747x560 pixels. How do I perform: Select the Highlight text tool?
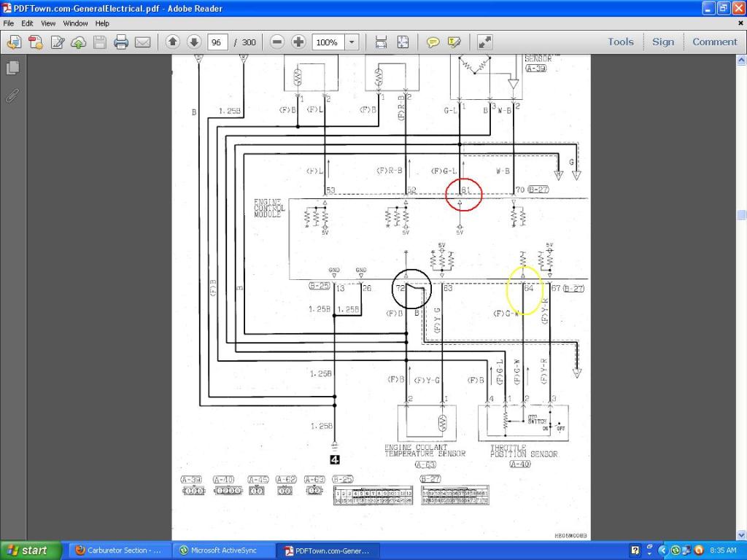pyautogui.click(x=454, y=42)
